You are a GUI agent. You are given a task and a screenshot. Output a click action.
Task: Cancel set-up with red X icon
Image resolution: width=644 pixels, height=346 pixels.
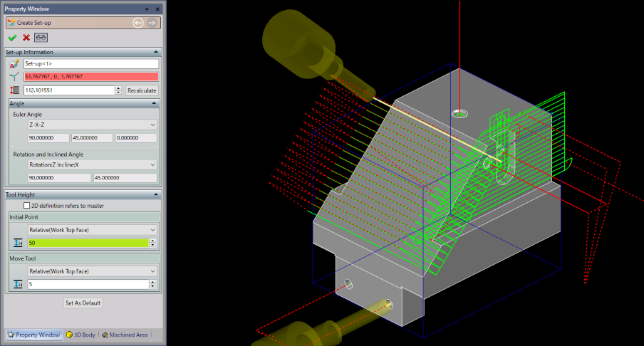tap(26, 38)
